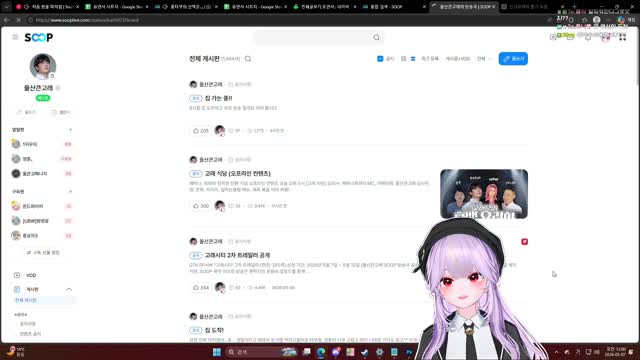This screenshot has width=640, height=360.
Task: Click the right action button under the profile name
Action: 60,112
